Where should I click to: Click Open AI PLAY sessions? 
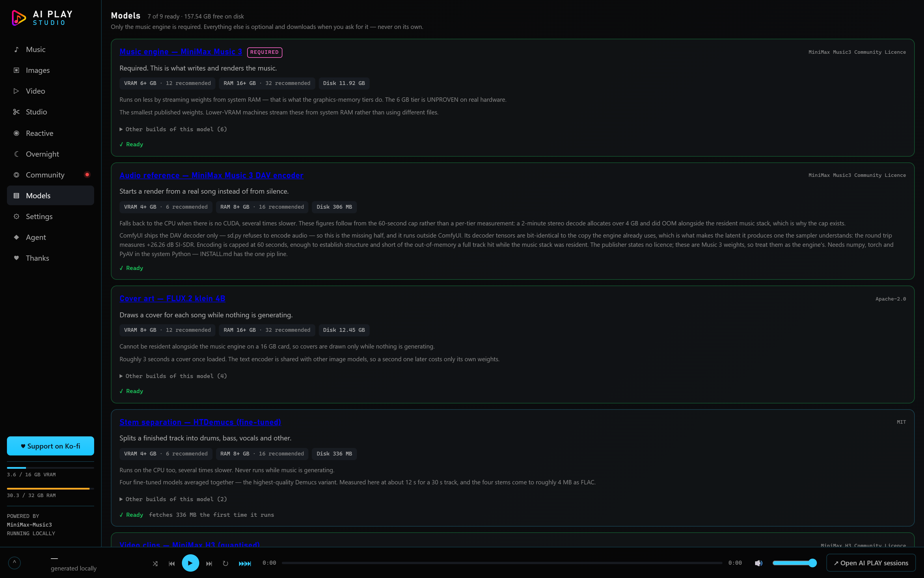[x=871, y=563]
